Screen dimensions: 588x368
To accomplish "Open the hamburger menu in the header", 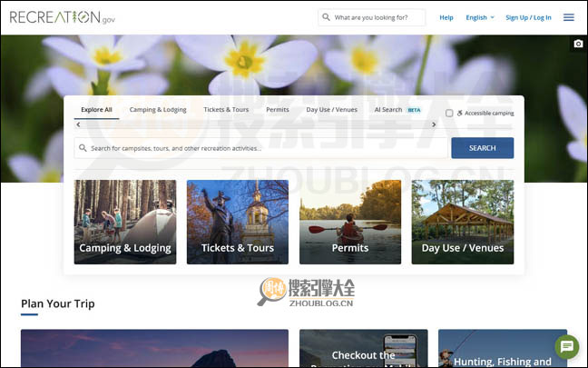I will point(568,17).
